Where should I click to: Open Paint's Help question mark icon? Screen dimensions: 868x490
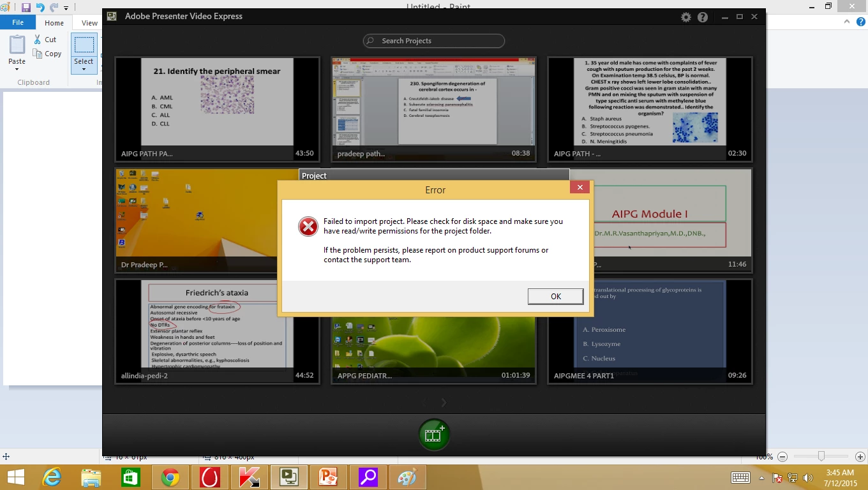point(860,22)
